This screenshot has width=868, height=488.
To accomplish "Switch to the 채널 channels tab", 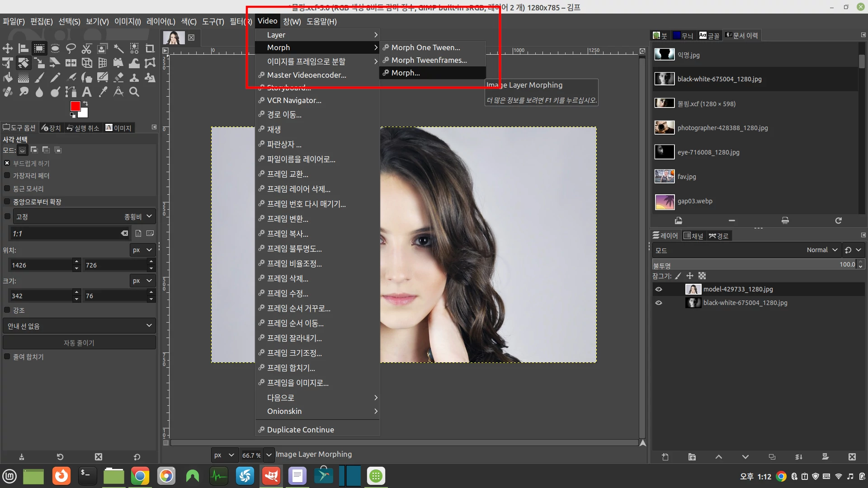I will (x=693, y=236).
